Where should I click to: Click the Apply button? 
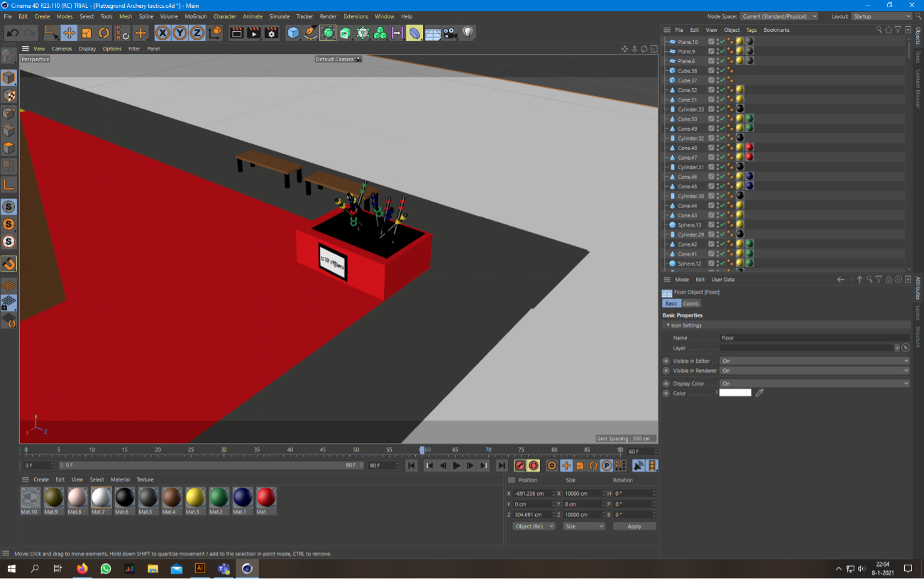(x=634, y=526)
